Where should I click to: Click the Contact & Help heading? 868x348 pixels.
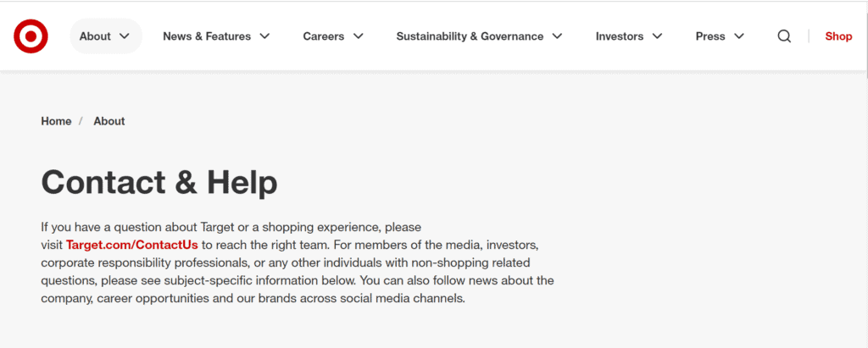click(159, 182)
